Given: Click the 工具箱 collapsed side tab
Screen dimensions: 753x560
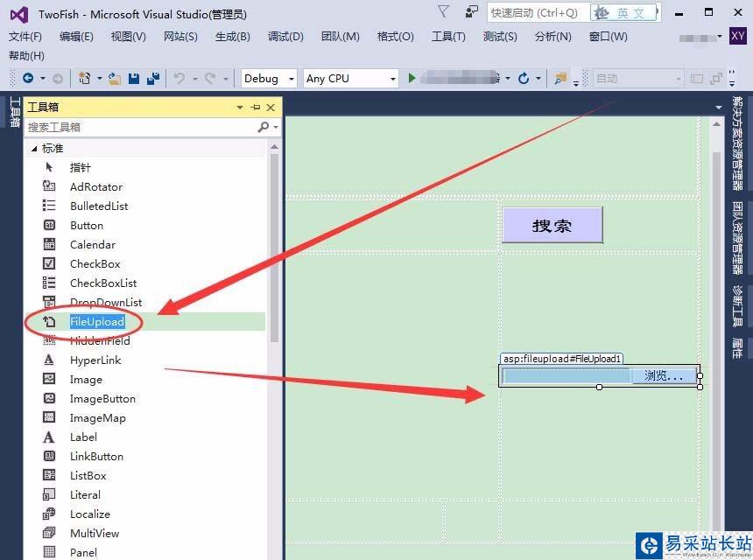Looking at the screenshot, I should pyautogui.click(x=14, y=112).
